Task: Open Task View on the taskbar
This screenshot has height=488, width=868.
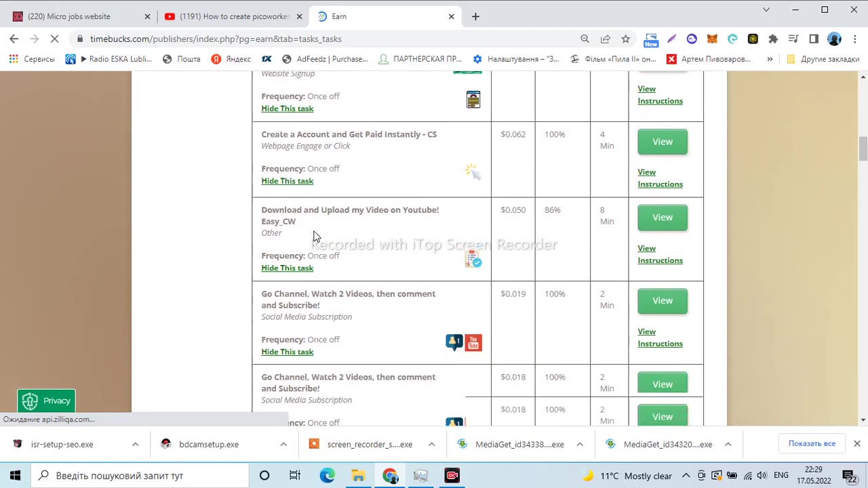Action: (295, 476)
